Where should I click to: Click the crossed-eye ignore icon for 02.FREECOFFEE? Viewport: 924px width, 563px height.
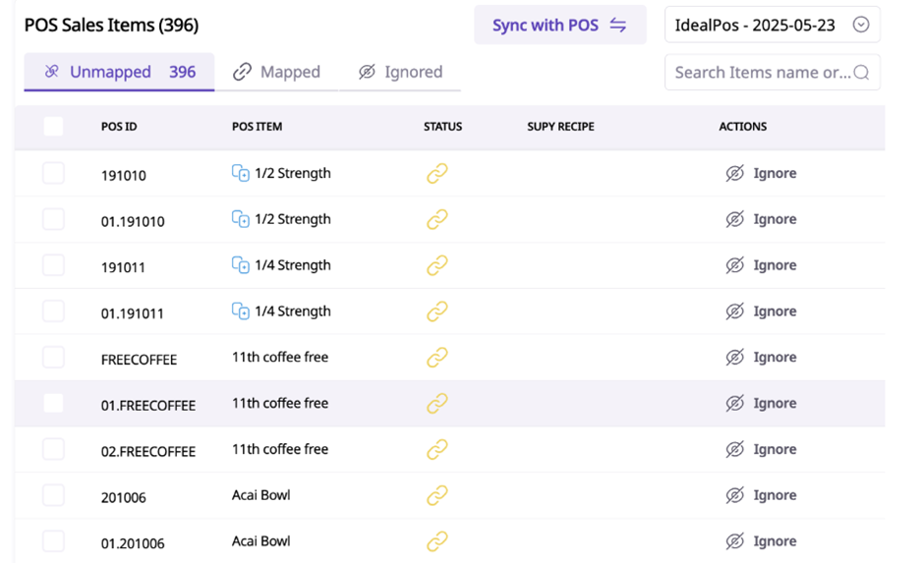[734, 450]
